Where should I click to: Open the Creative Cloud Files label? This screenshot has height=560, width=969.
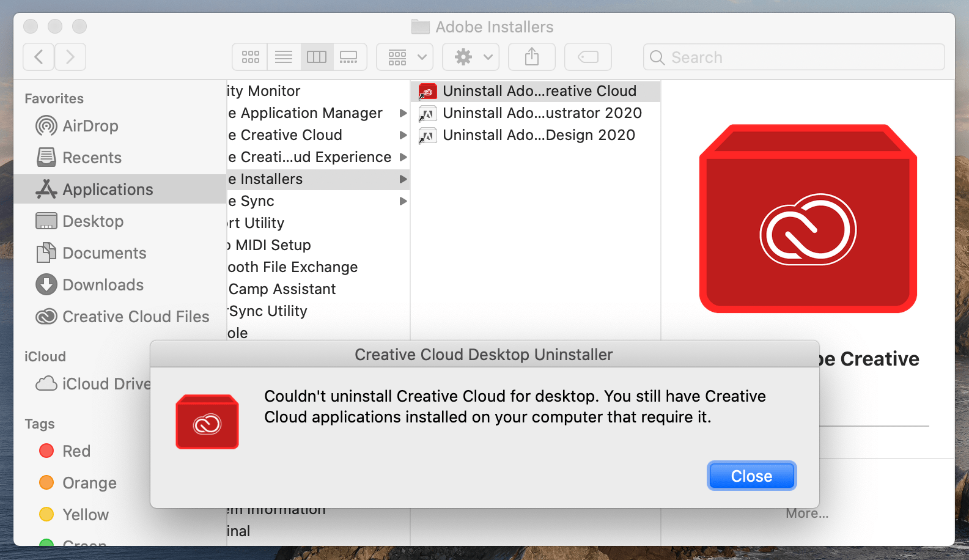136,317
